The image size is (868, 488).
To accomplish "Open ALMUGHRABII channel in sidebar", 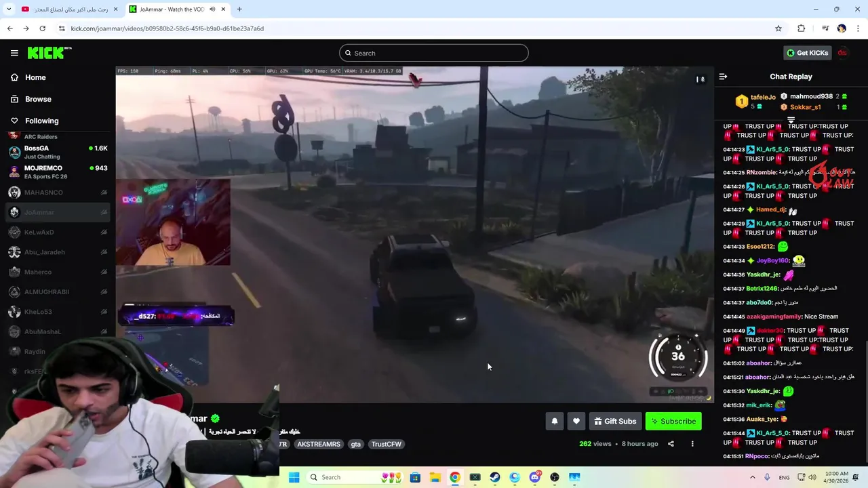I will (58, 291).
